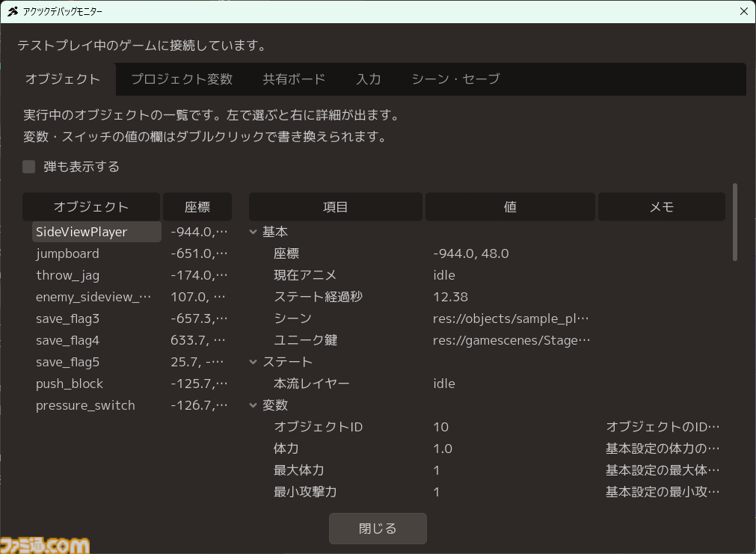Collapse the 変数 section

(x=253, y=405)
